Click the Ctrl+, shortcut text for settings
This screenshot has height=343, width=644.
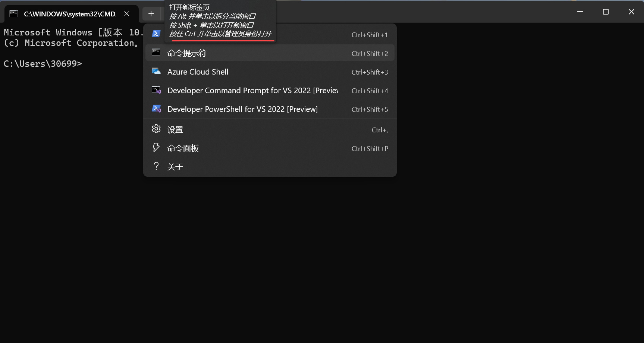[x=380, y=130]
